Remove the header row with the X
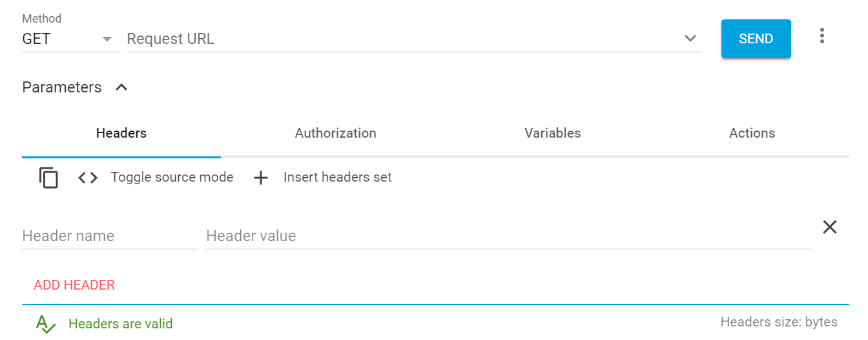The width and height of the screenshot is (868, 340). (830, 227)
